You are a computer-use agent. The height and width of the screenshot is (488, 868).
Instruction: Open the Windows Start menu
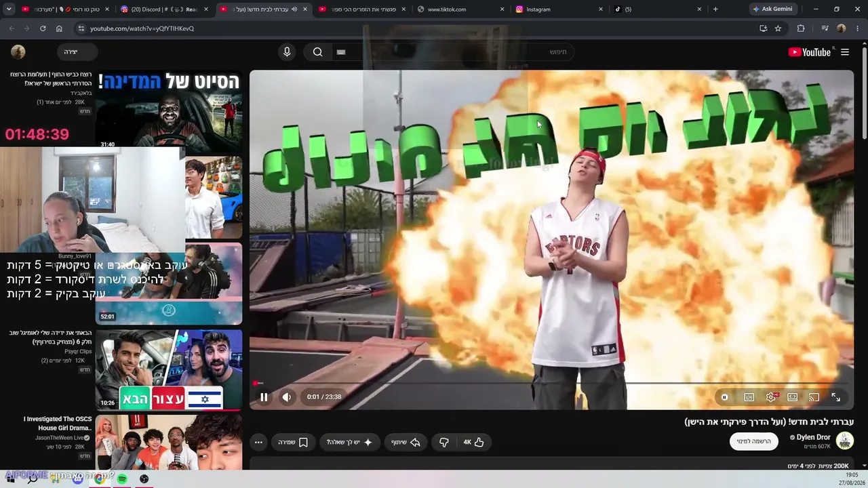(x=10, y=479)
